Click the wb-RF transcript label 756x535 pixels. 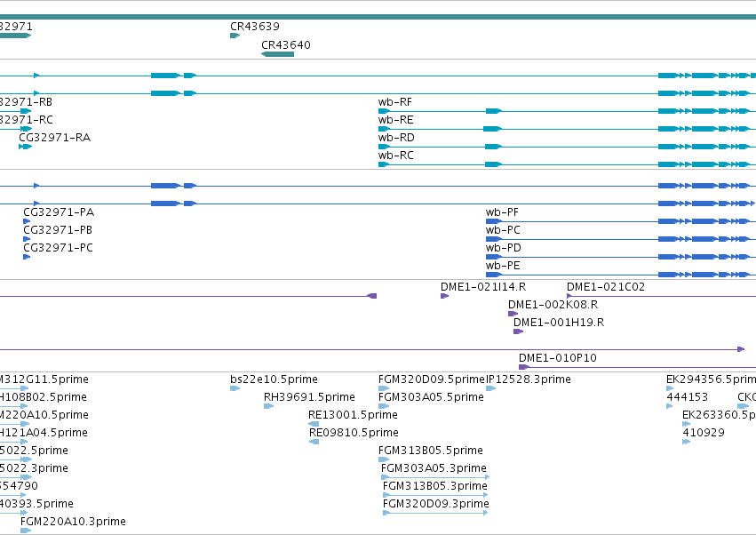click(x=394, y=102)
